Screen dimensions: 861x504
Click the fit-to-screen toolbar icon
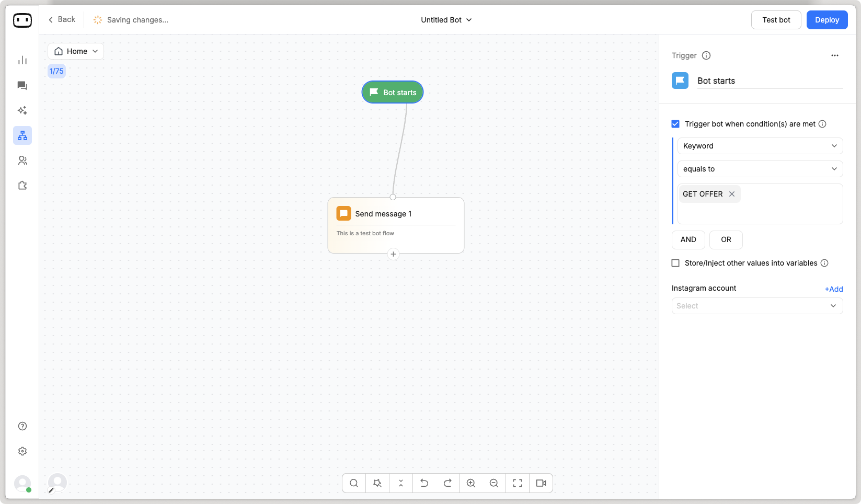pyautogui.click(x=517, y=483)
